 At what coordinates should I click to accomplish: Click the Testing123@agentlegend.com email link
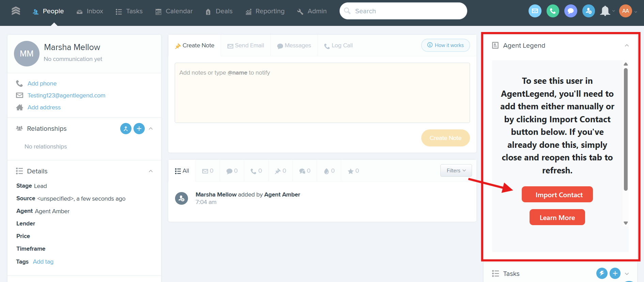tap(66, 95)
